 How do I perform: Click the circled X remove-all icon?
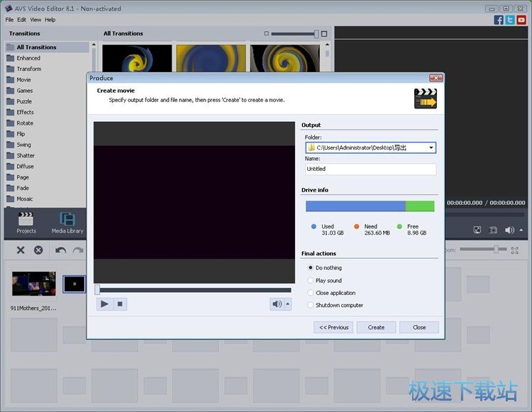[38, 250]
